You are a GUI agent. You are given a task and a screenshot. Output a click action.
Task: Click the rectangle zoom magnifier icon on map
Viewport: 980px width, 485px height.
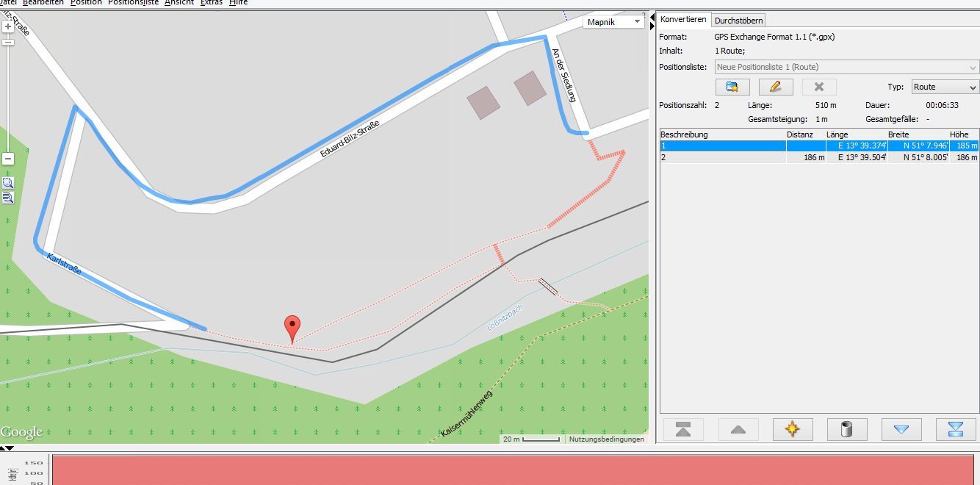click(x=8, y=182)
